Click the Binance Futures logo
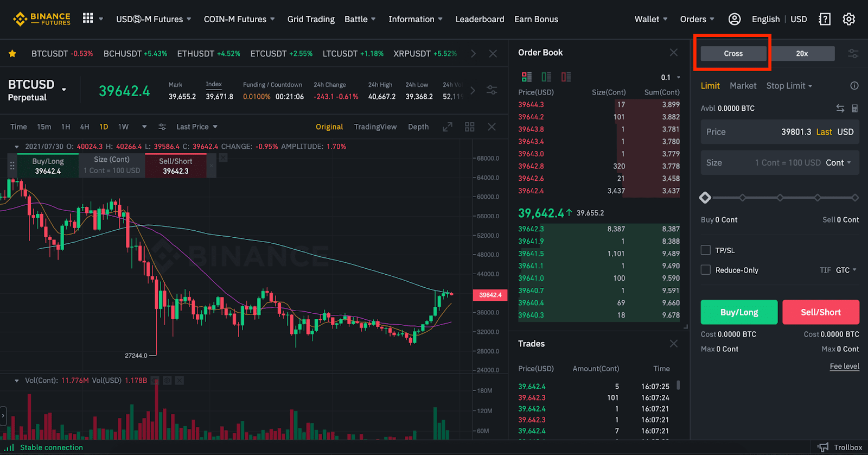This screenshot has width=868, height=455. tap(42, 19)
